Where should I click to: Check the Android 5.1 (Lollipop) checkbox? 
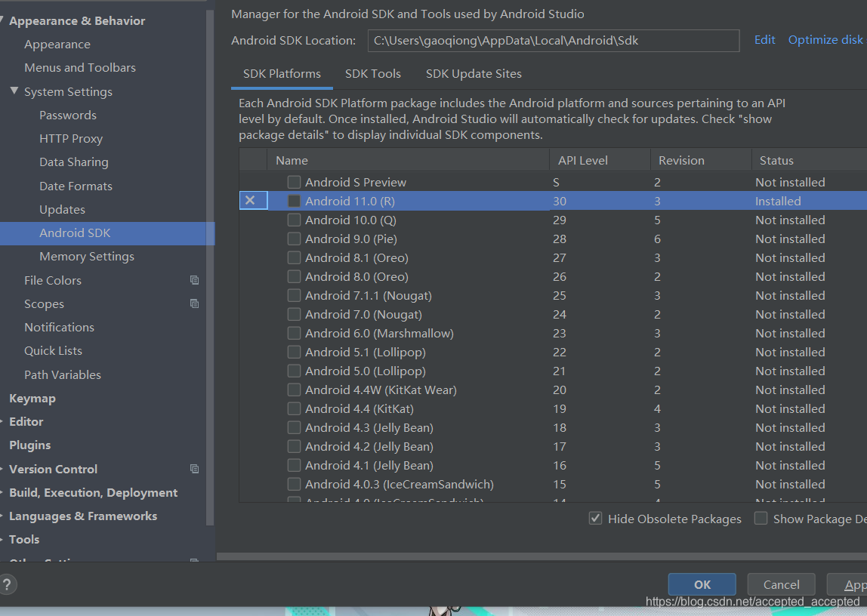coord(295,352)
